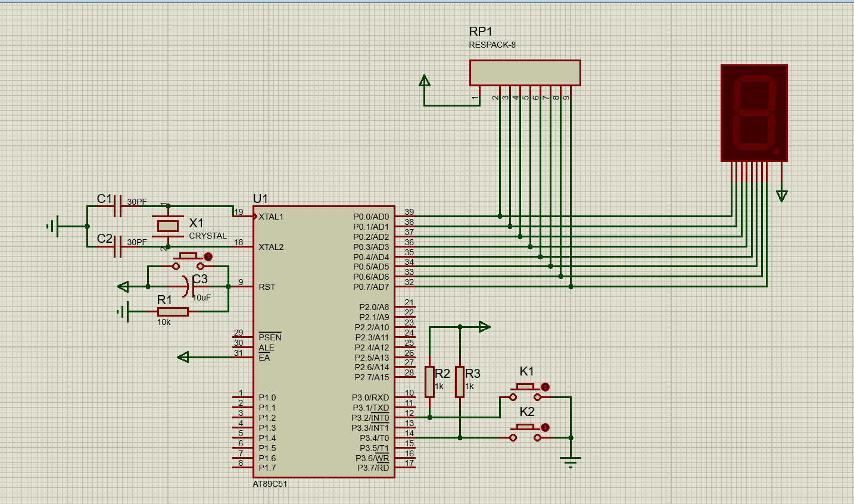854x504 pixels.
Task: Click the CRYSTAL value label
Action: pos(208,236)
